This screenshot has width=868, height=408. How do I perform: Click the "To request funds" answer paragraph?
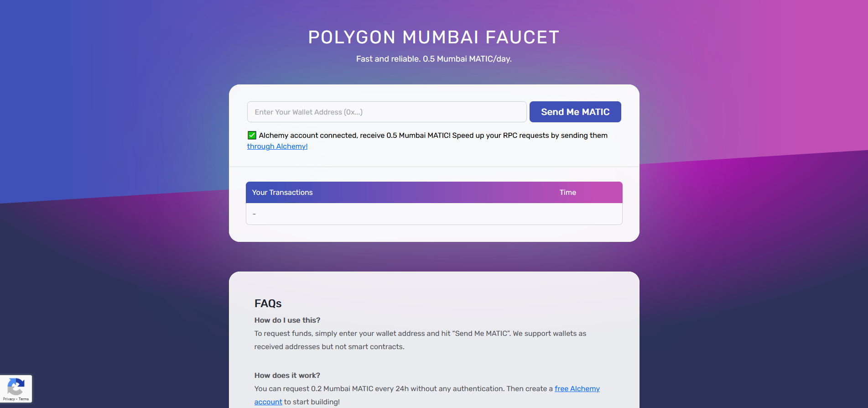[420, 334]
